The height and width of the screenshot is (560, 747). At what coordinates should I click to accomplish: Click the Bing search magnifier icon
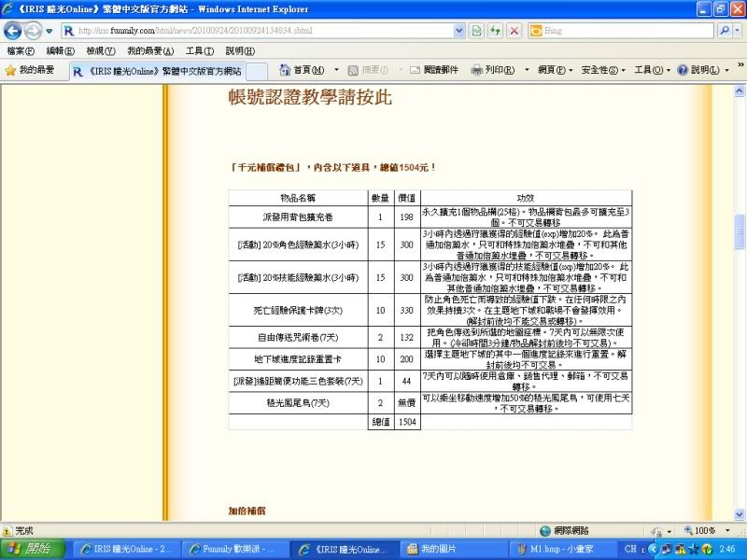pyautogui.click(x=726, y=30)
